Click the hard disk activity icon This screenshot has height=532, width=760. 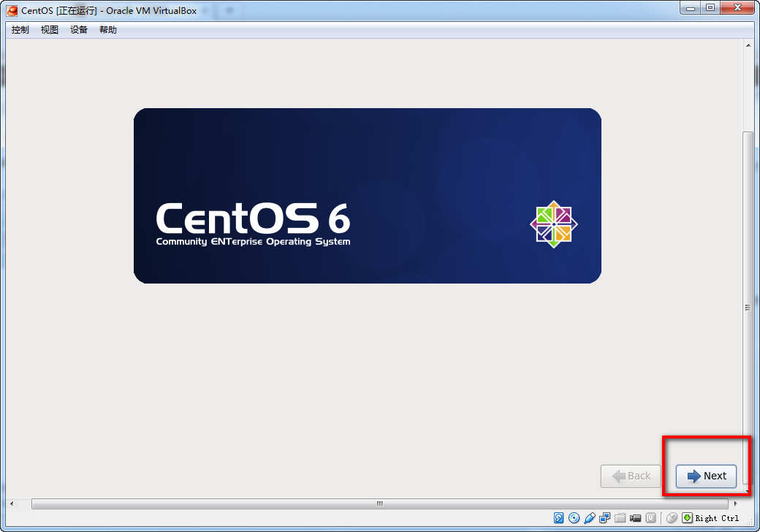click(x=559, y=518)
